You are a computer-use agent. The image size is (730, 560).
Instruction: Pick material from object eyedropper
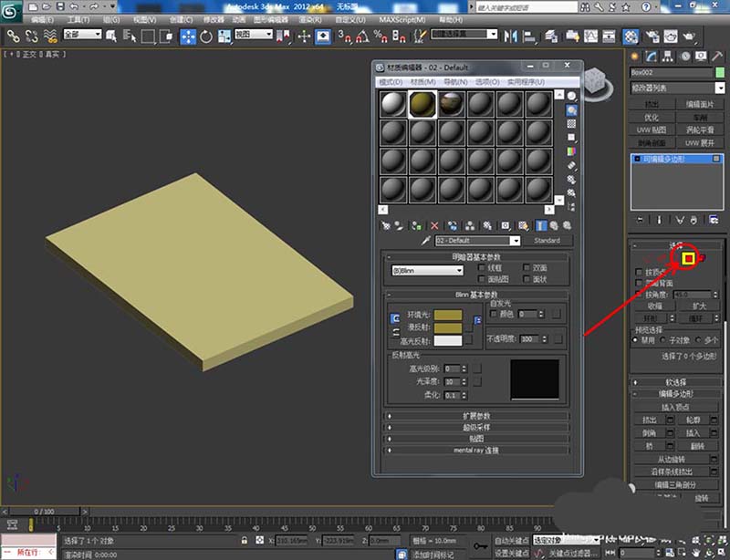point(424,241)
